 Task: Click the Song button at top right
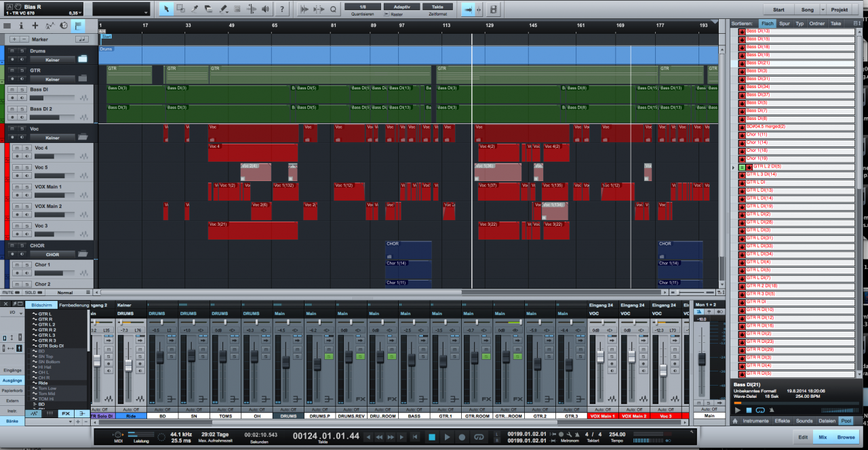(807, 9)
